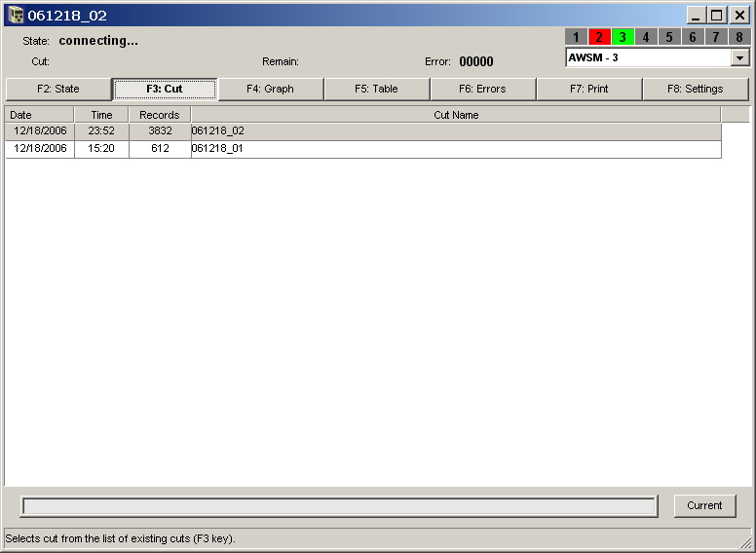The height and width of the screenshot is (553, 756).
Task: Select the red channel 2 indicator
Action: pyautogui.click(x=599, y=37)
